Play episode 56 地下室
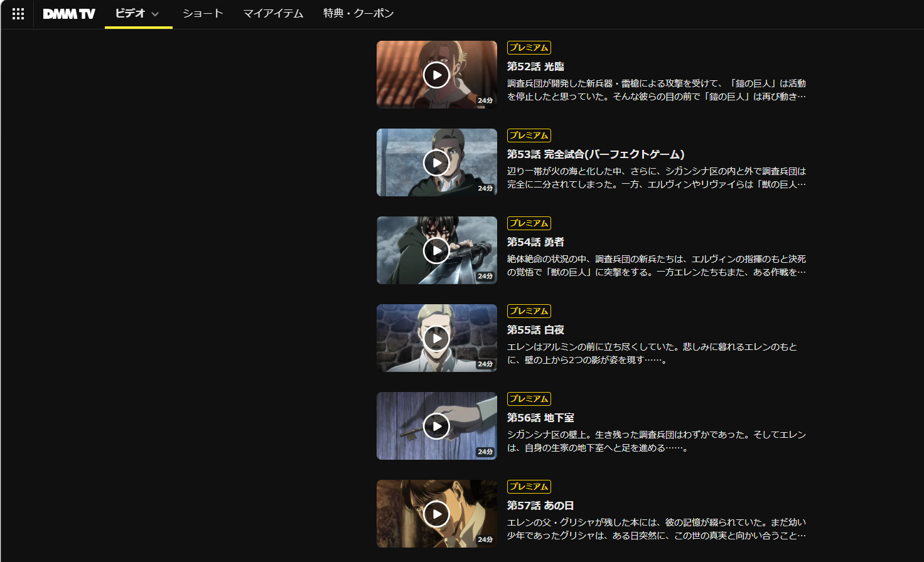 [x=436, y=427]
